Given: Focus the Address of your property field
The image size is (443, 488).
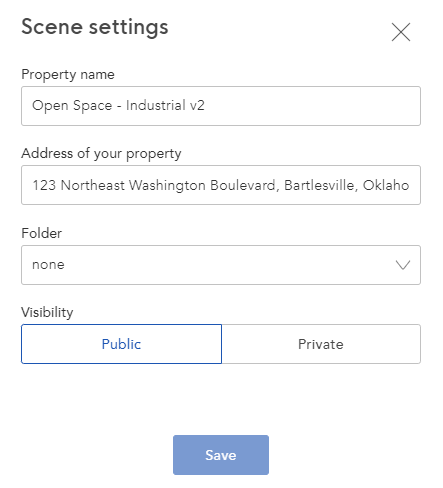Looking at the screenshot, I should pos(221,185).
